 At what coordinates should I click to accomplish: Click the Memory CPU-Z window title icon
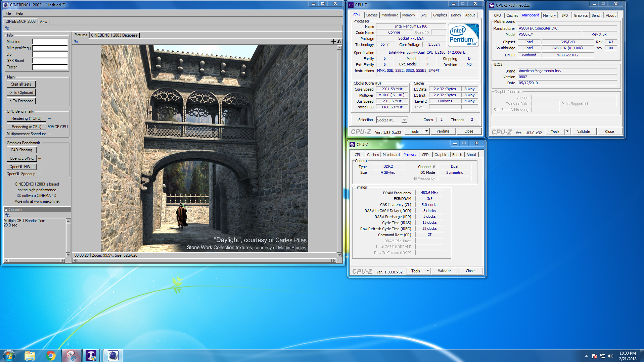[352, 144]
